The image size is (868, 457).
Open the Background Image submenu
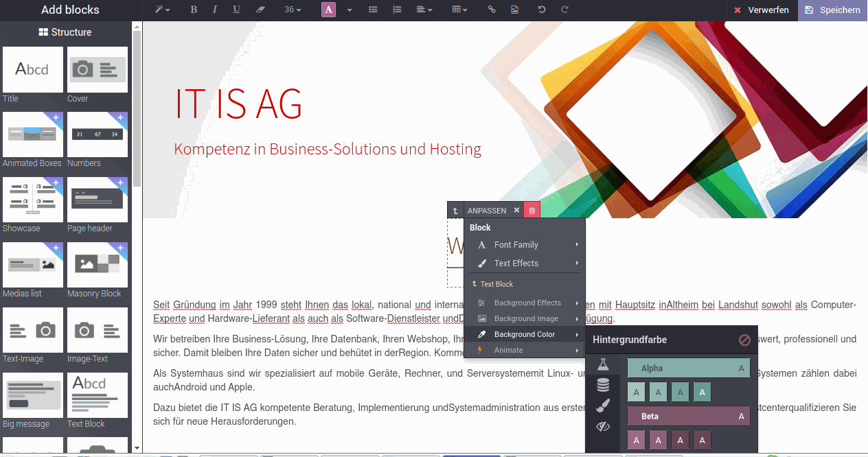coord(525,318)
